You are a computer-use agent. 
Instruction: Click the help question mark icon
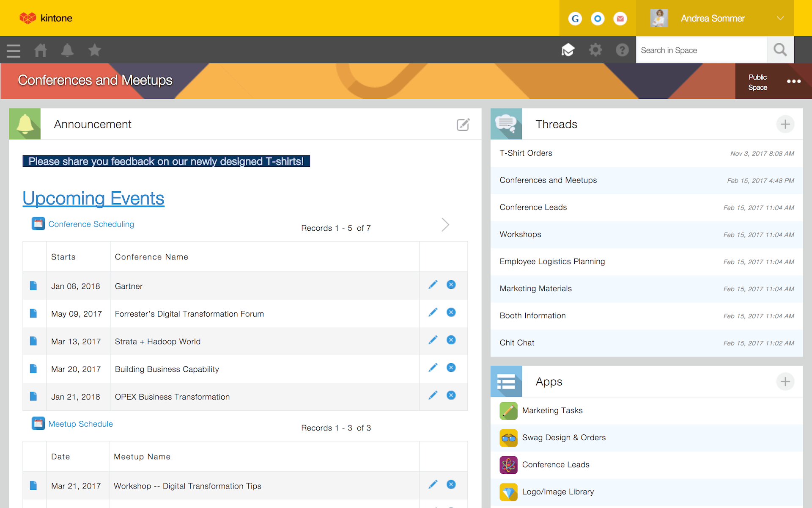pos(622,50)
